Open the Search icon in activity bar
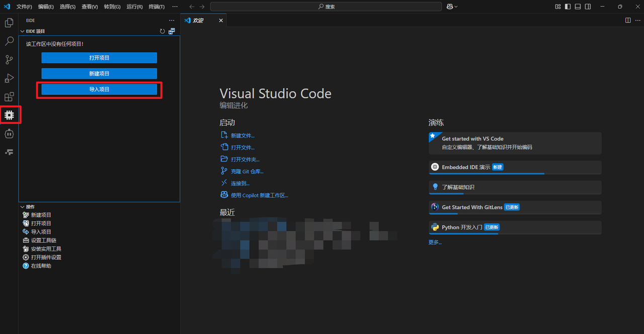 [x=9, y=41]
